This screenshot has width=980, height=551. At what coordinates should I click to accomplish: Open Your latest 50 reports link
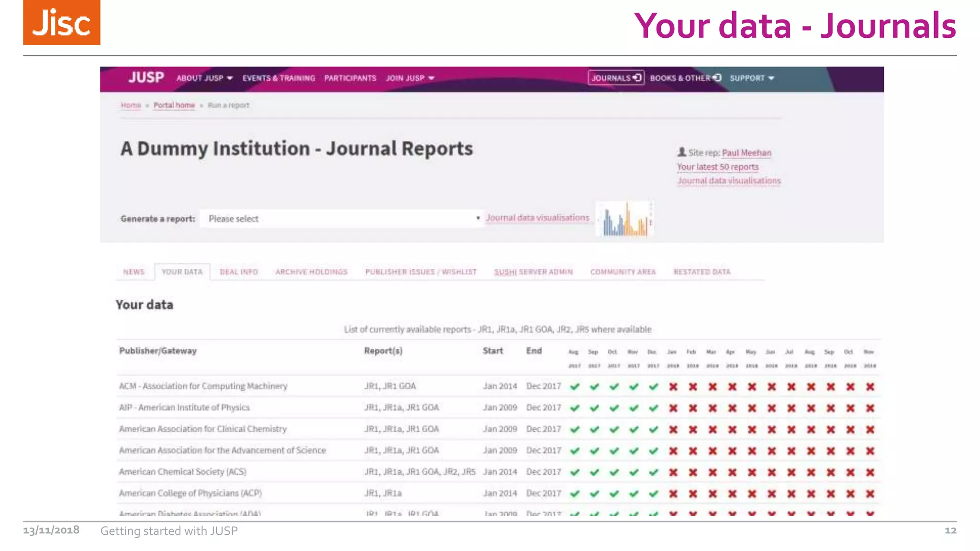pyautogui.click(x=718, y=166)
